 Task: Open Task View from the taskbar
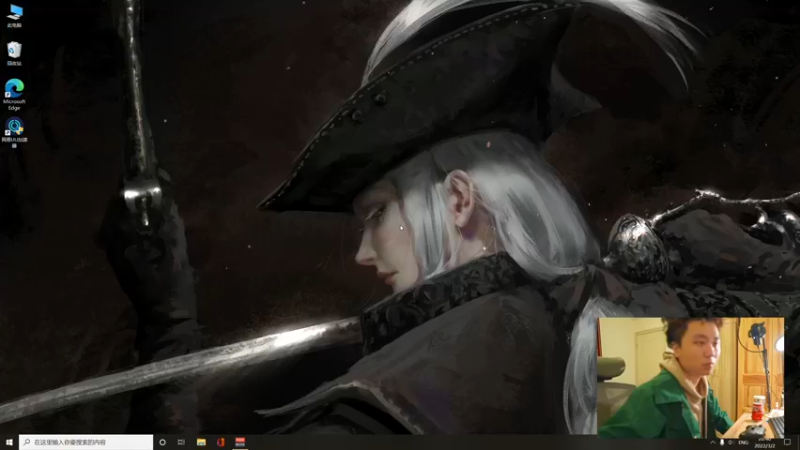[181, 442]
